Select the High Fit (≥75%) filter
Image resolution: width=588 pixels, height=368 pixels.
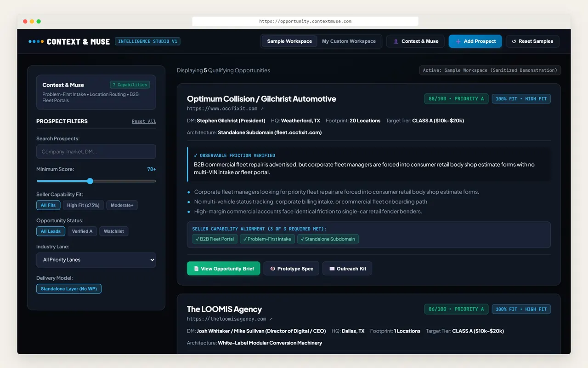pos(83,205)
